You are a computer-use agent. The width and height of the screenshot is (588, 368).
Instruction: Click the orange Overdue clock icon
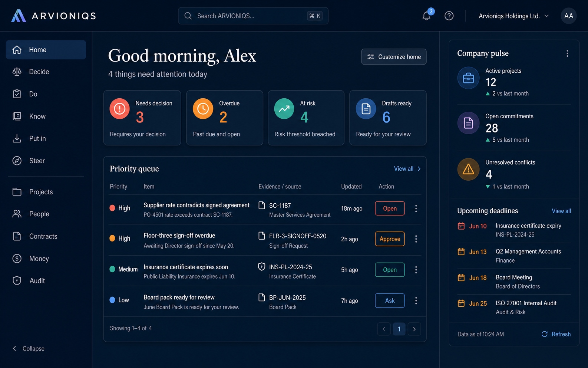(203, 109)
